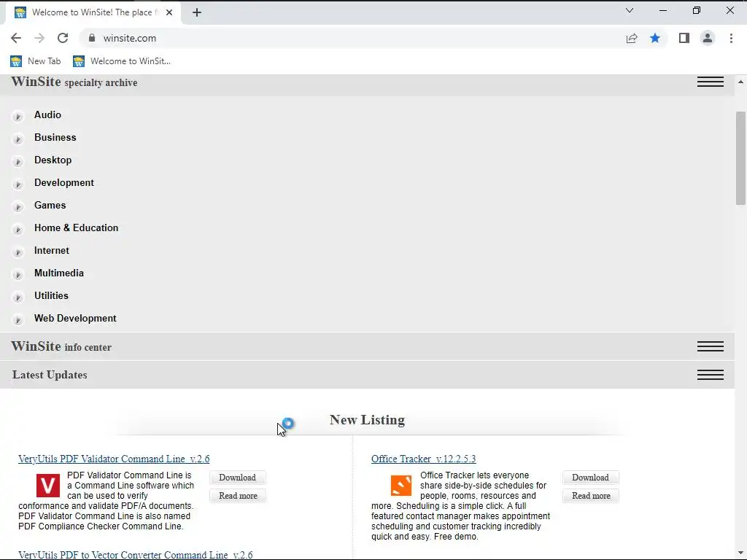Open the Desktop category
This screenshot has width=747, height=560.
tap(53, 160)
